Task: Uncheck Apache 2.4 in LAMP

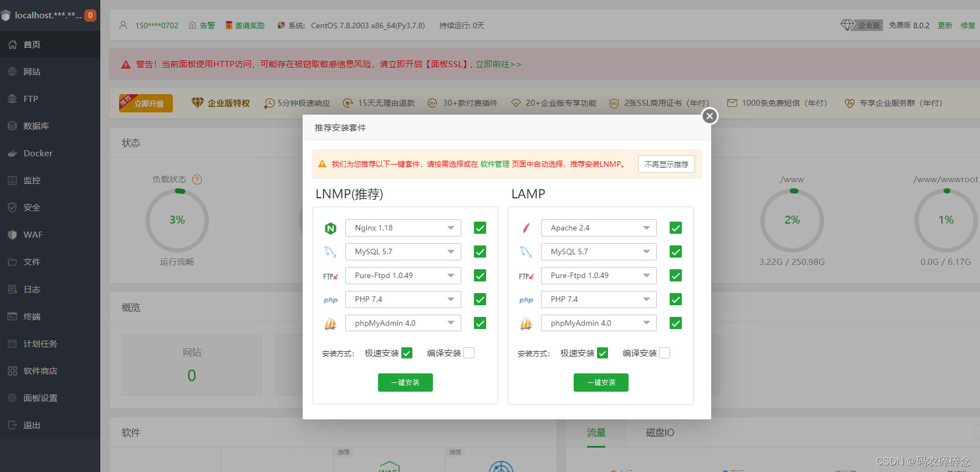Action: point(676,228)
